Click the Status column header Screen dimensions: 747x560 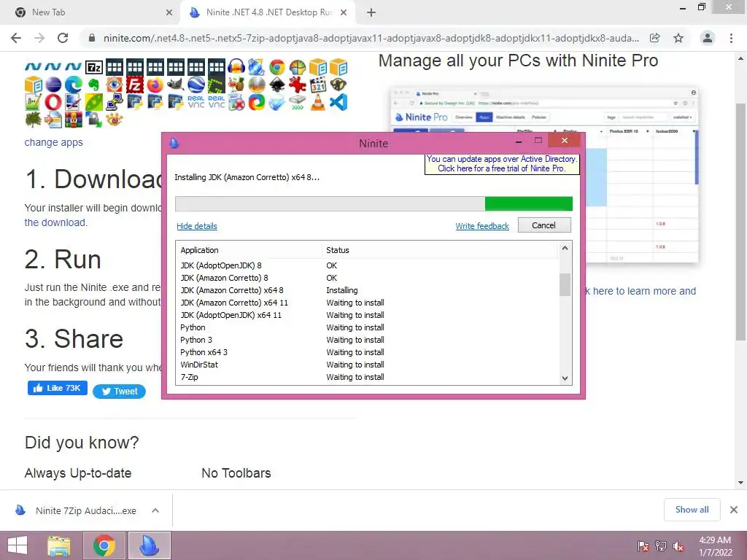[440, 250]
